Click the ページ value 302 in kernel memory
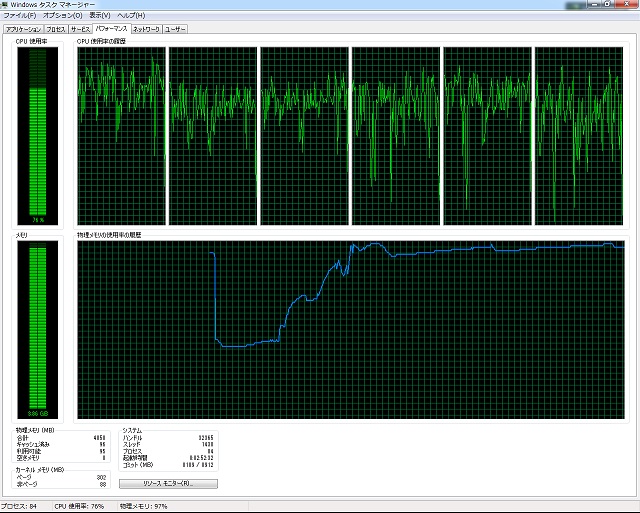The height and width of the screenshot is (513, 640). [101, 477]
